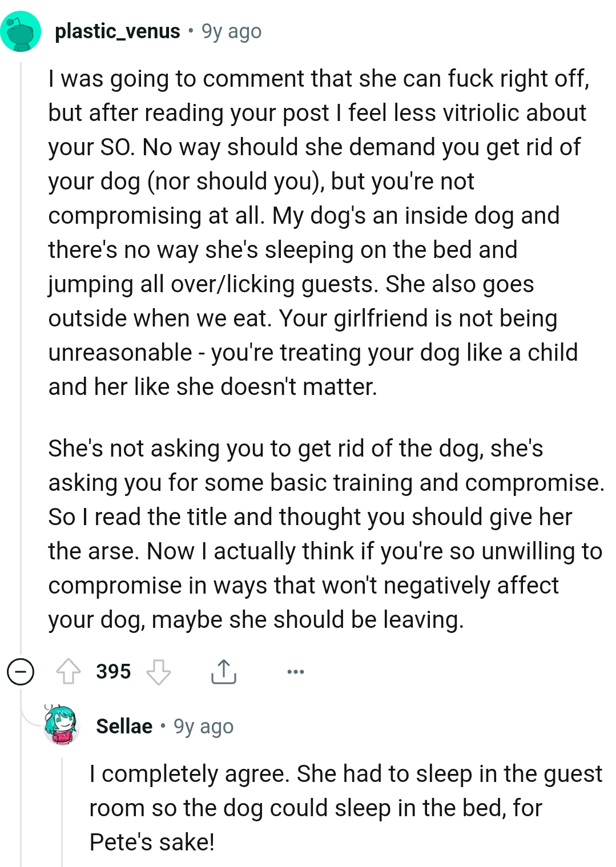The image size is (616, 867).
Task: Collapse Sellae's reply via the thread line
Action: 63,810
